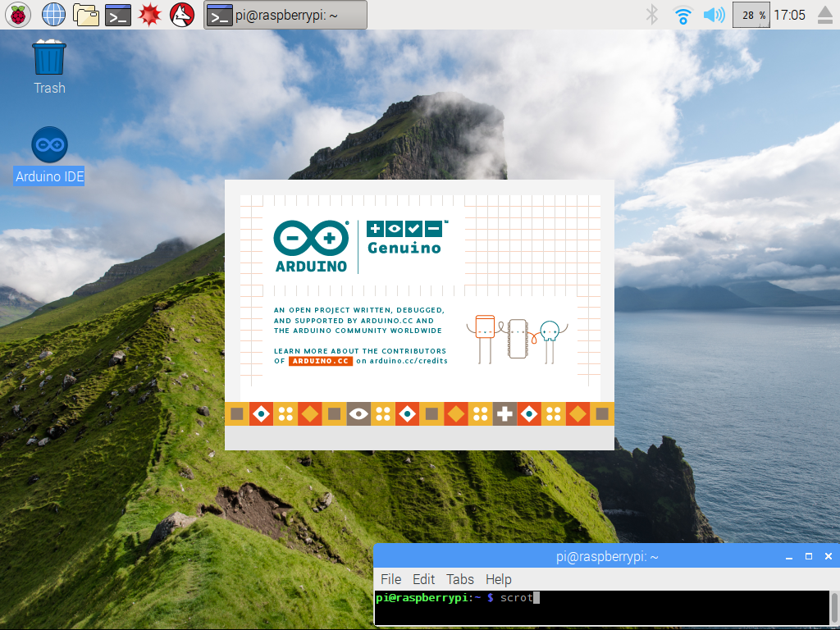Viewport: 840px width, 630px height.
Task: Open the File Manager from the panel
Action: [86, 14]
